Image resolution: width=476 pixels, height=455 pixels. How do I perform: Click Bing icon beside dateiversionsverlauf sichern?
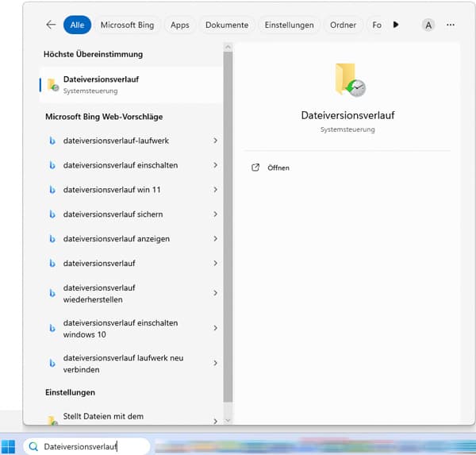pos(52,214)
